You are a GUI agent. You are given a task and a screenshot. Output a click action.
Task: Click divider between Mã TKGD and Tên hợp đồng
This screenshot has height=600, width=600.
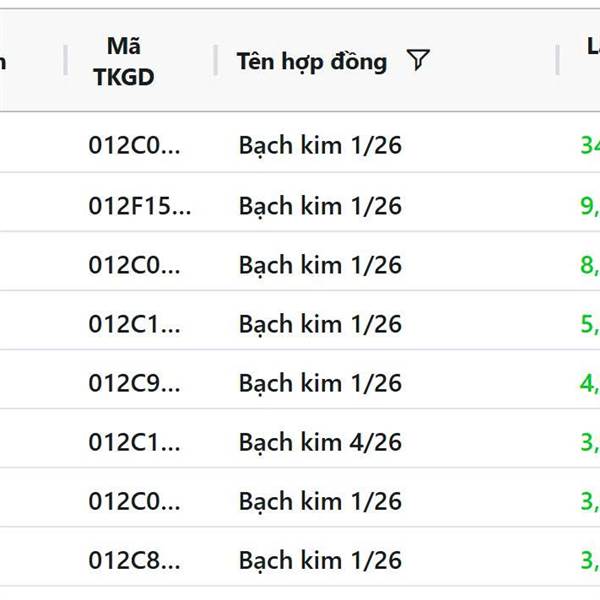tap(215, 61)
